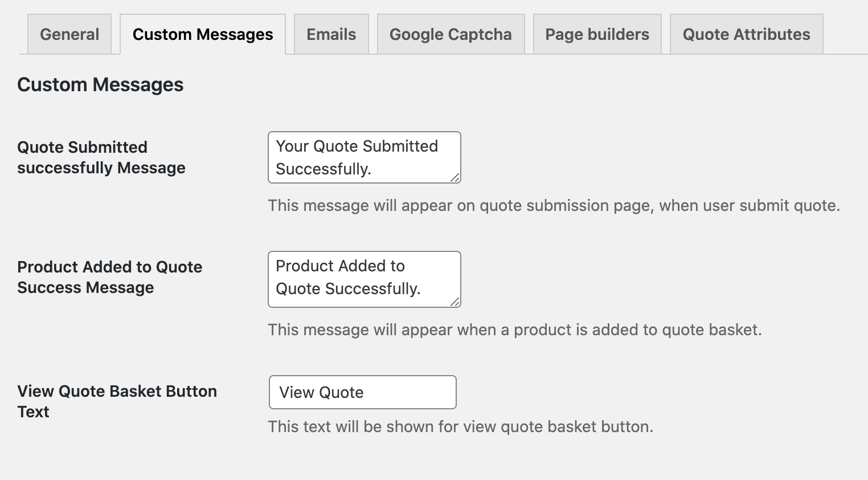Click the View Quote Basket Button Text label
Image resolution: width=868 pixels, height=480 pixels.
[x=117, y=401]
